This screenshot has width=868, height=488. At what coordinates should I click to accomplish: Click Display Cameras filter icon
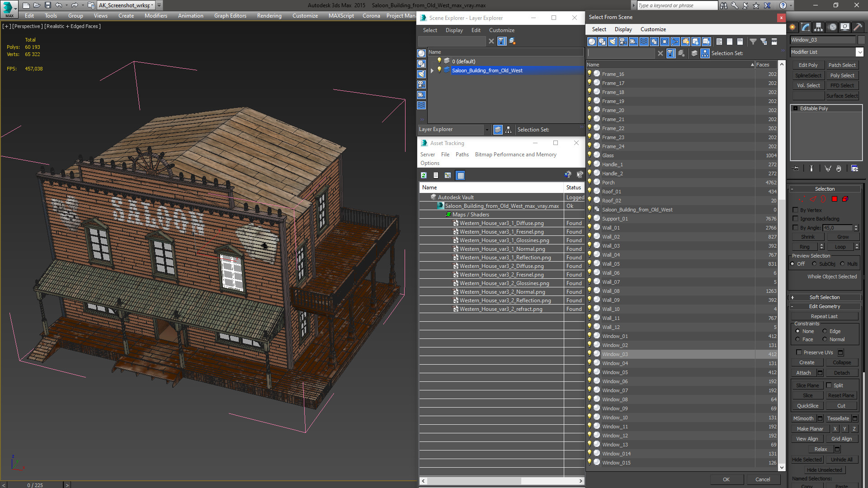pos(623,42)
